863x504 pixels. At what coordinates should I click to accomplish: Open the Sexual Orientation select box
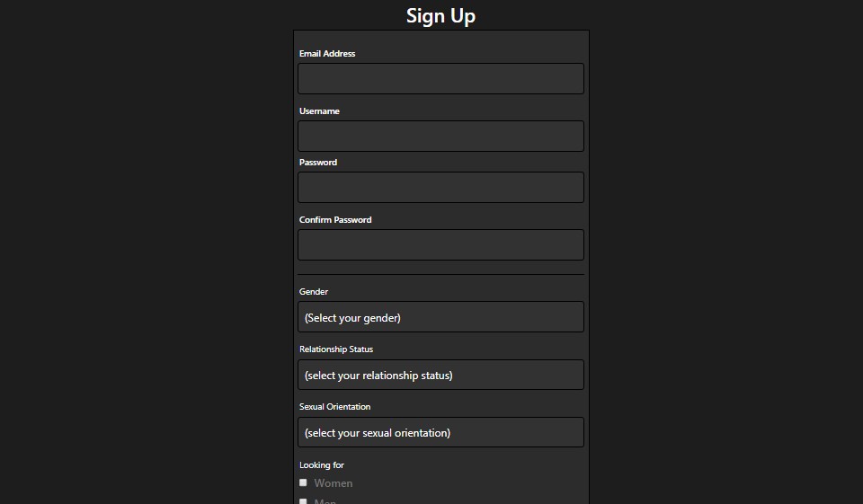[440, 432]
